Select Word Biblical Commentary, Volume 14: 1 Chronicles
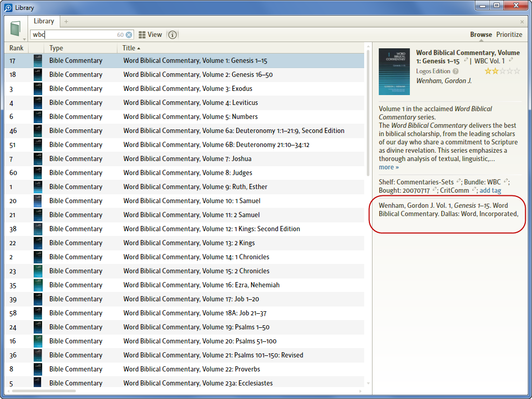The image size is (532, 399). (x=184, y=257)
